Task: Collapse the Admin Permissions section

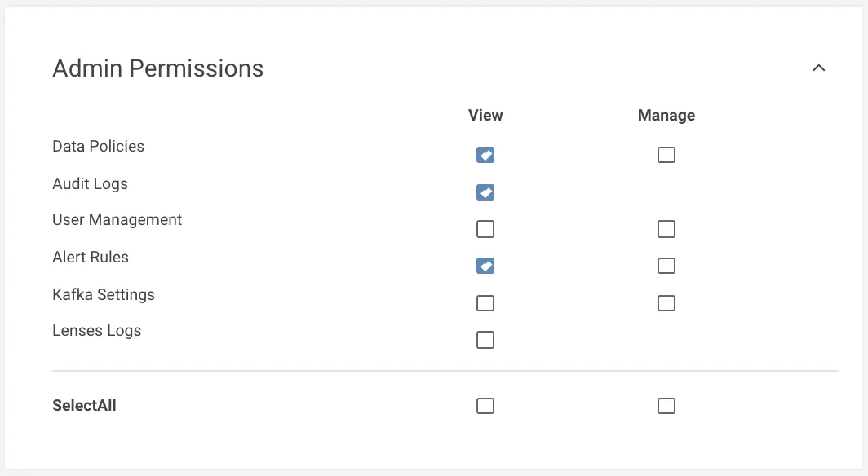Action: point(819,68)
